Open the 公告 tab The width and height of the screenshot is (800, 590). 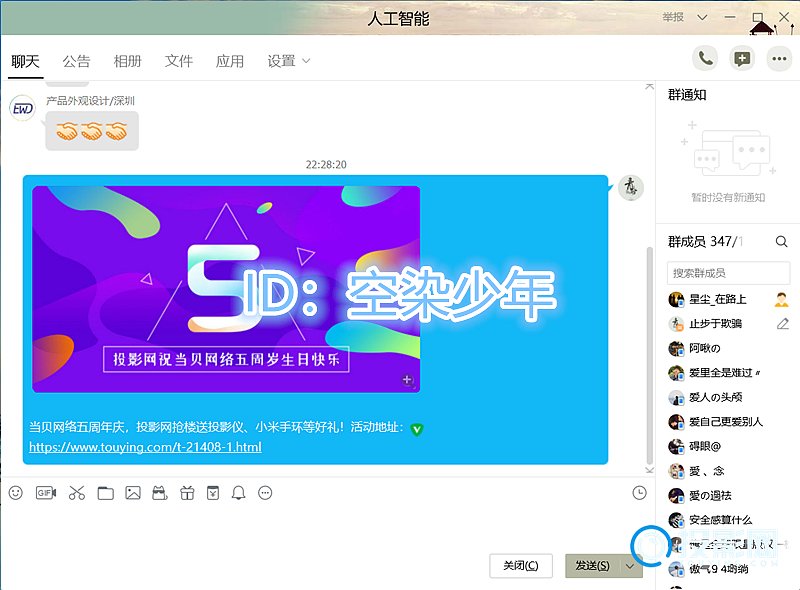pyautogui.click(x=77, y=61)
